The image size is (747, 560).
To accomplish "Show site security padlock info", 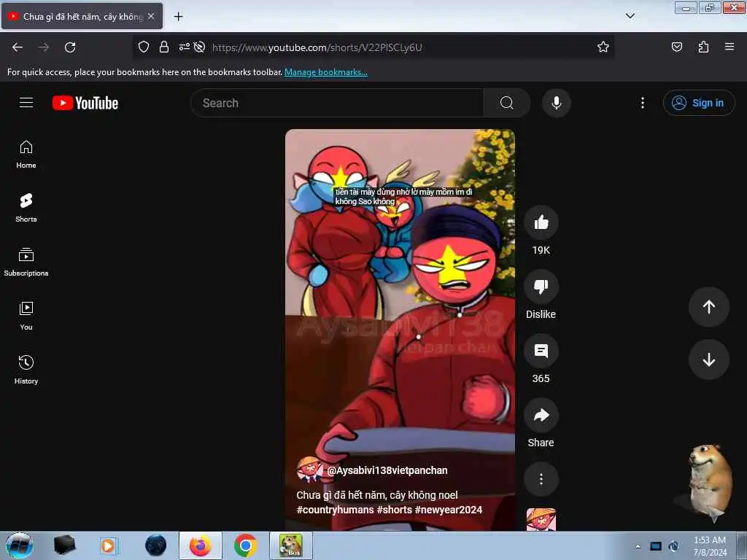I will (x=164, y=47).
